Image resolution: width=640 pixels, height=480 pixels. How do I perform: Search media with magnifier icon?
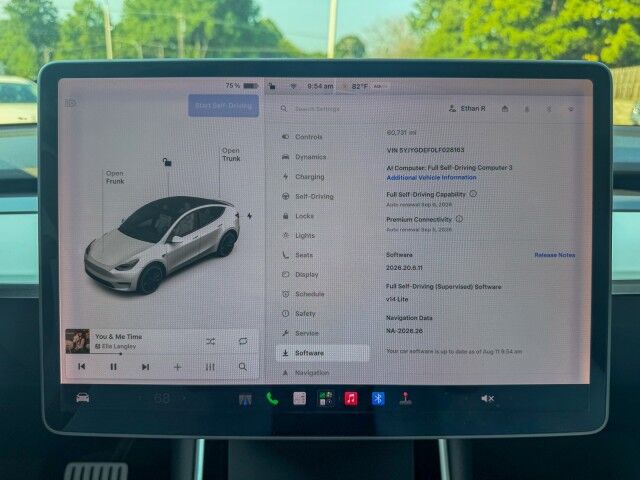pos(242,367)
